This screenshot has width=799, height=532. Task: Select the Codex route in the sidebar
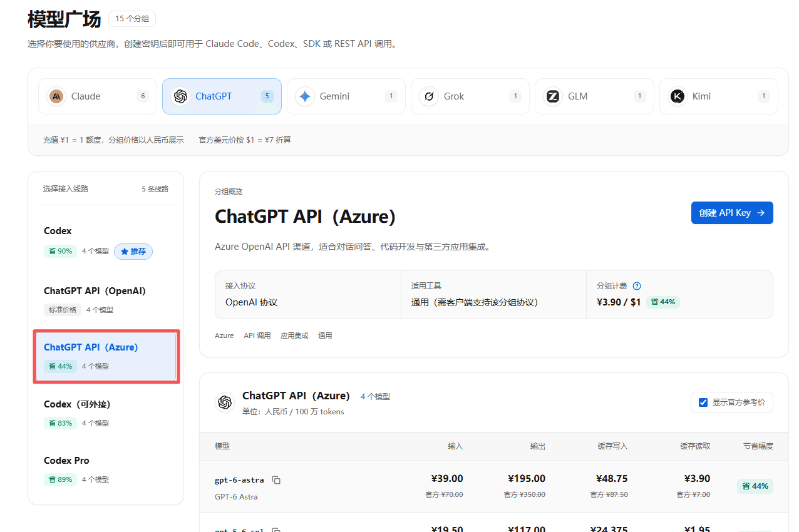106,241
